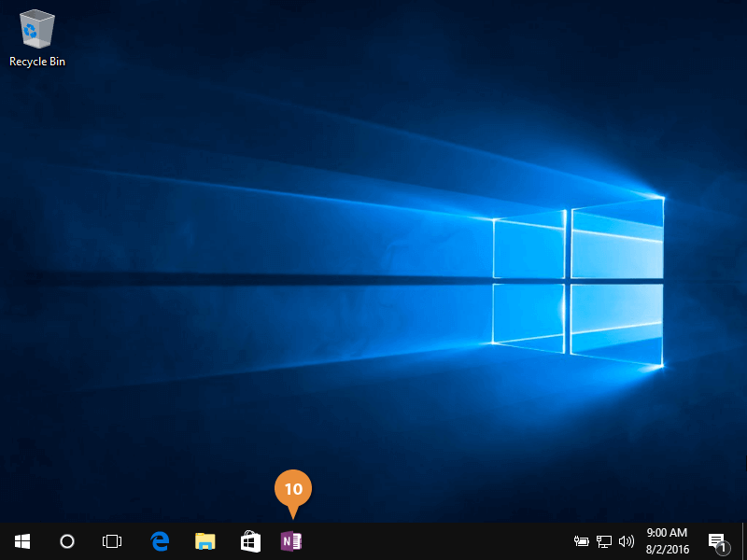
Task: Open the network connection flyout
Action: [604, 541]
